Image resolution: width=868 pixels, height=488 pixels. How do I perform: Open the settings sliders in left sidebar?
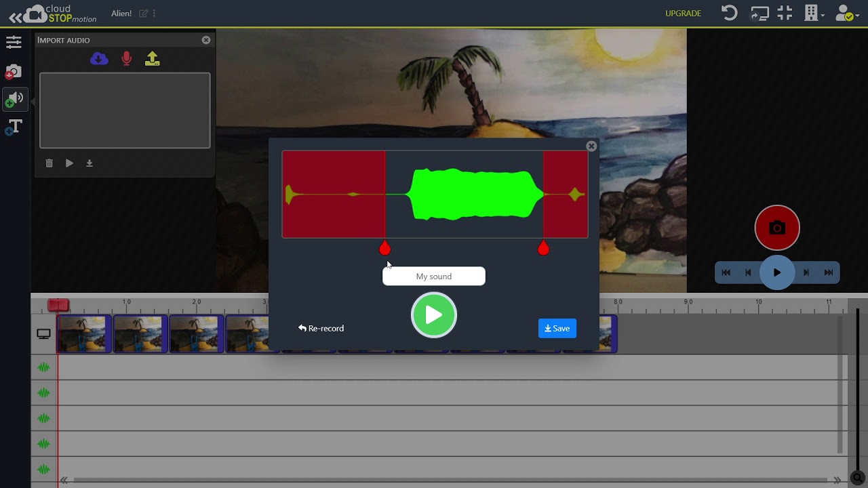(x=14, y=43)
